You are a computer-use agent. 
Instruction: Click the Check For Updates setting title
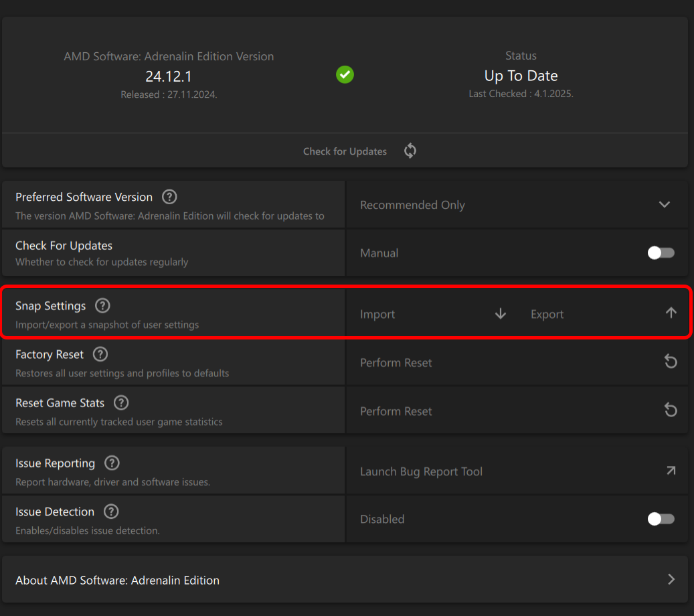tap(64, 246)
